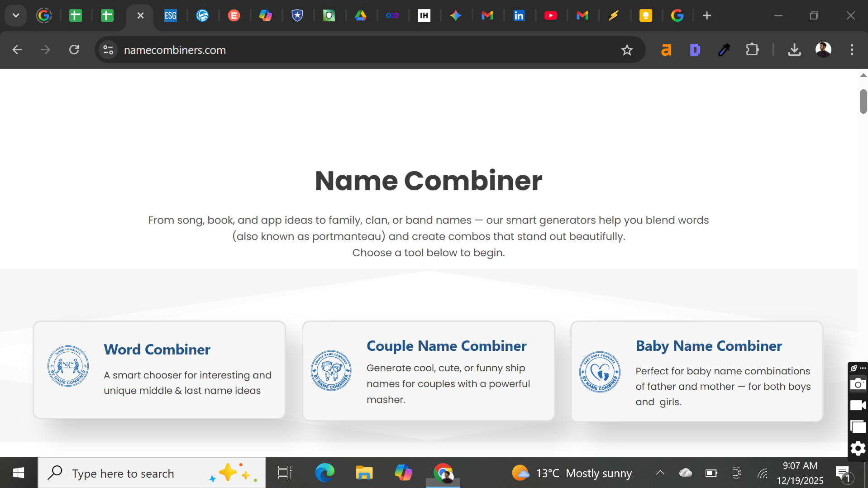Click the orange 'a' extension icon

[x=666, y=50]
